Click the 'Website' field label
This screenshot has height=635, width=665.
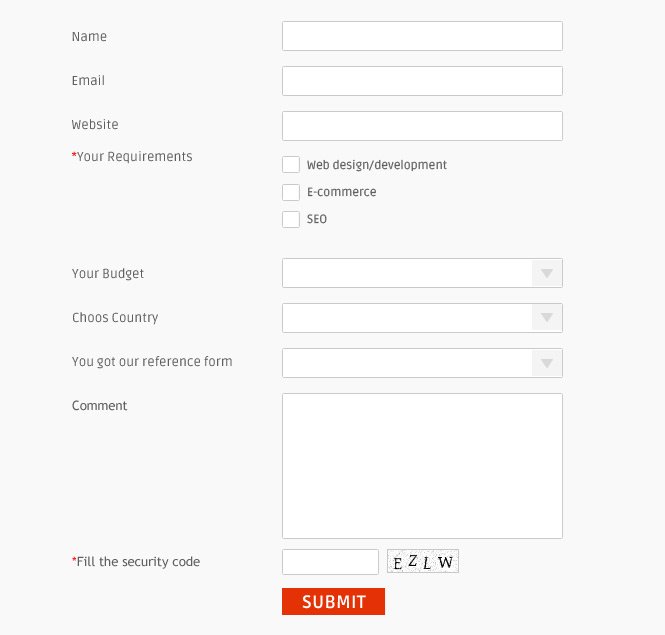click(95, 125)
